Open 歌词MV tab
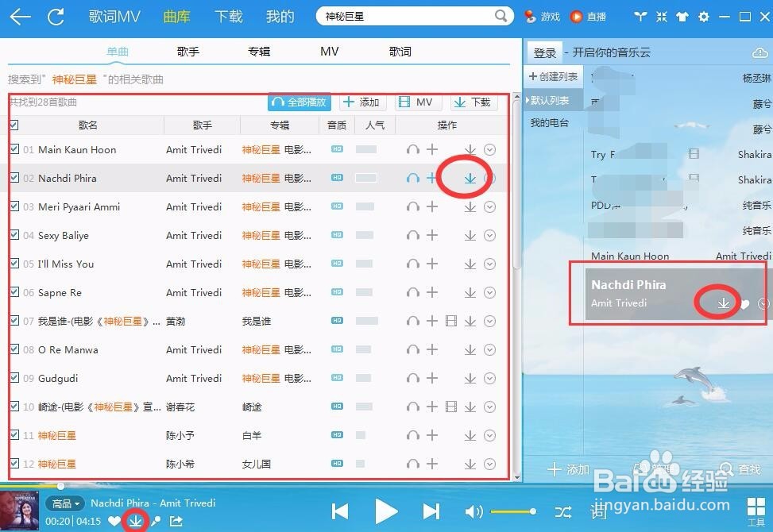The width and height of the screenshot is (773, 532). 114,16
